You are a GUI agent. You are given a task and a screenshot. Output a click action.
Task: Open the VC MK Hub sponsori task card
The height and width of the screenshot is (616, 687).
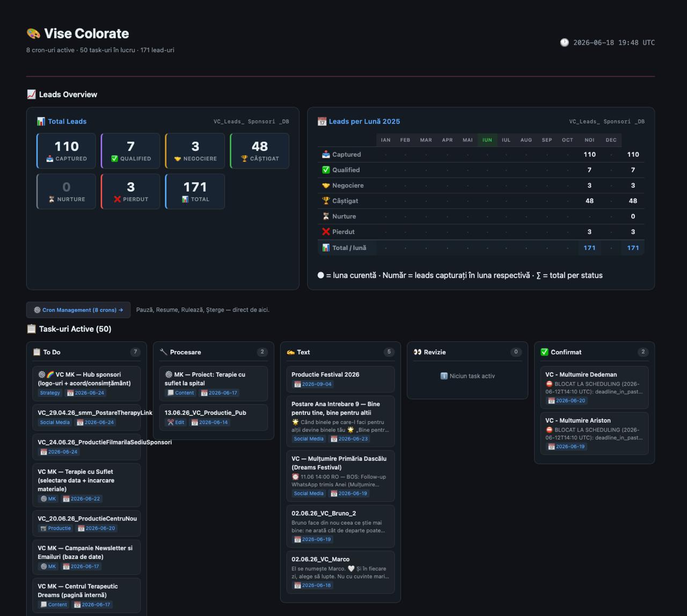coord(86,384)
